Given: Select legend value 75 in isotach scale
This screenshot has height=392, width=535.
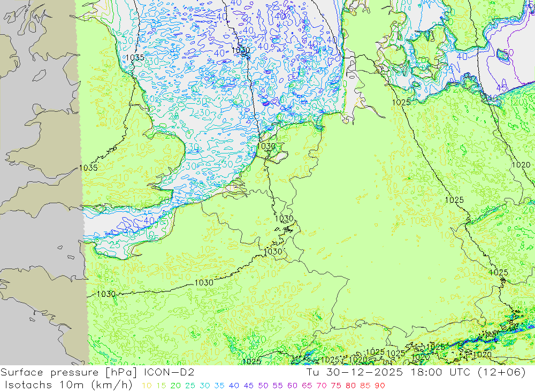Looking at the screenshot, I should click(x=336, y=386).
